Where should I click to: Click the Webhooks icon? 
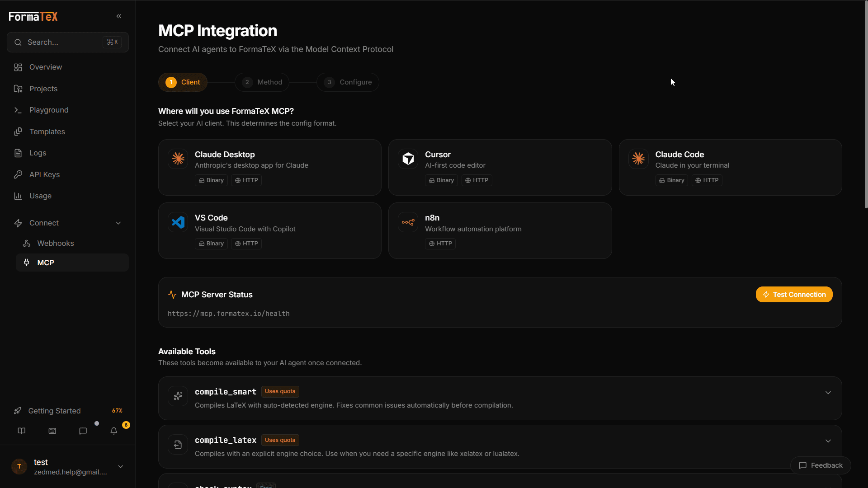[27, 244]
